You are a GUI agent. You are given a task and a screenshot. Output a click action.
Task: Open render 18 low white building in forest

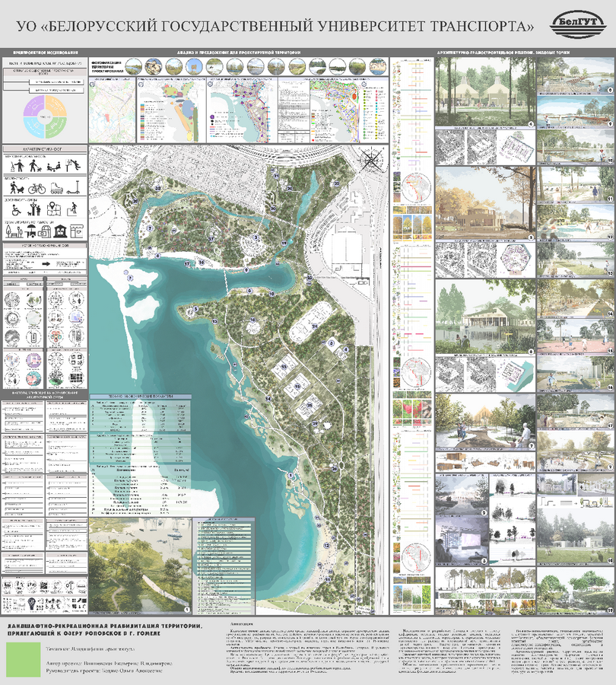click(575, 536)
